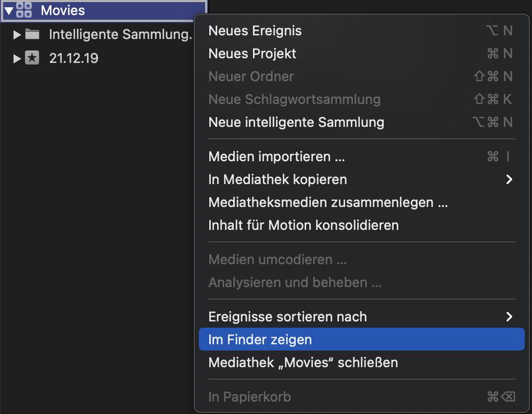
Task: Select the Intelligente Sammlung label
Action: 120,35
